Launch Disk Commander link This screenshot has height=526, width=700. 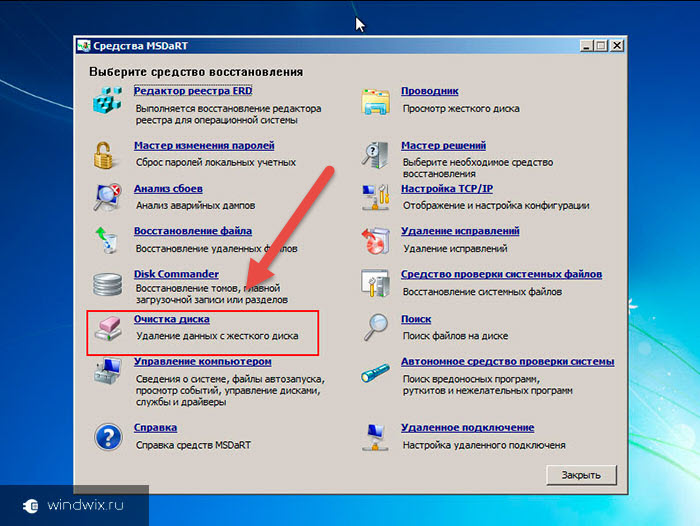point(176,274)
